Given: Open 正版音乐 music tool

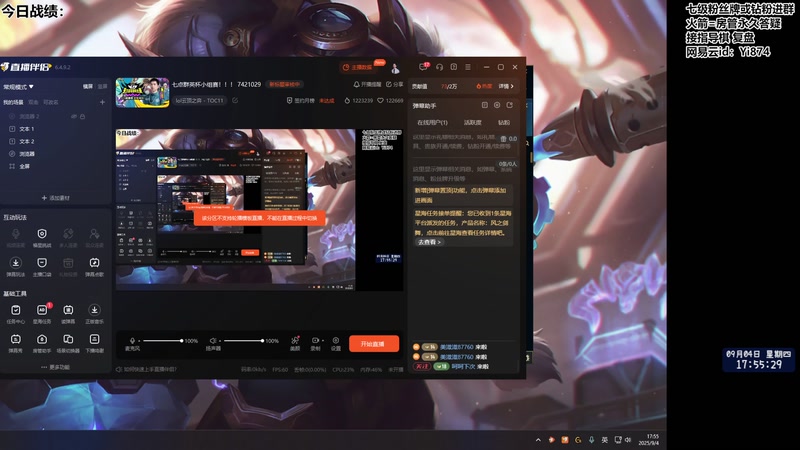Looking at the screenshot, I should coord(94,314).
